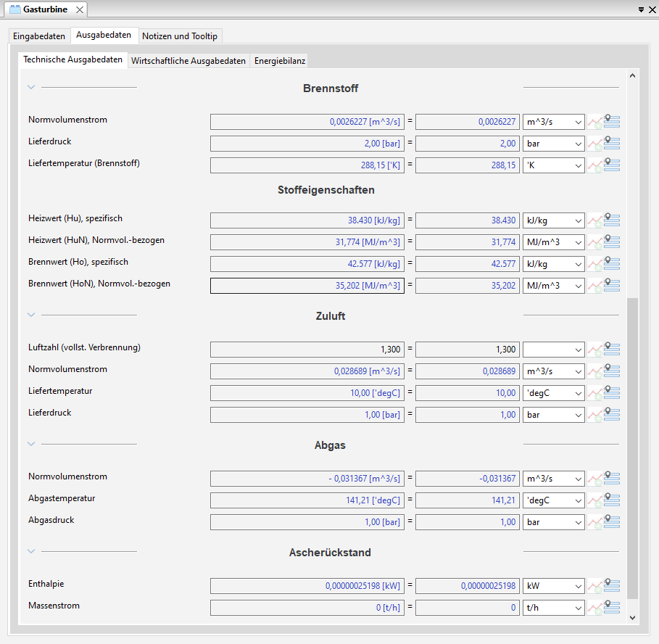Screen dimensions: 659x644
Task: Close the Gasturbine tab
Action: point(80,9)
